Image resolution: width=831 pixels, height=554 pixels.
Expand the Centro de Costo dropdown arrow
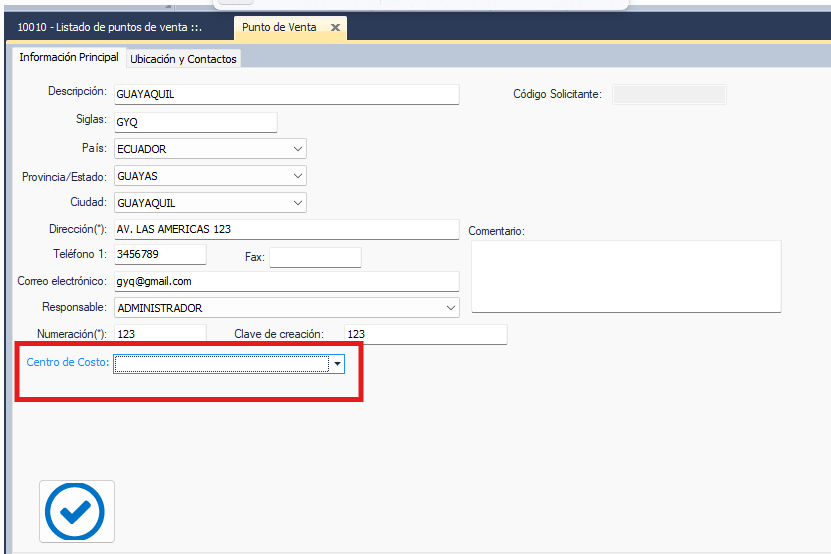[337, 364]
